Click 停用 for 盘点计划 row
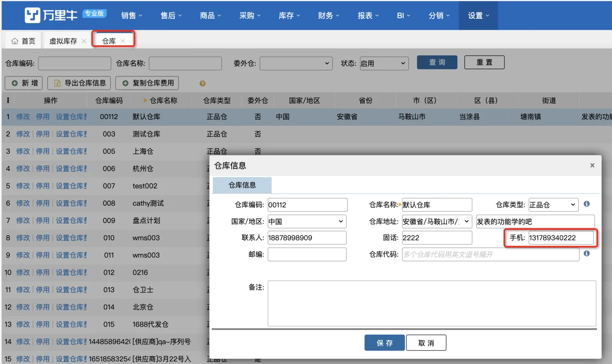The height and width of the screenshot is (364, 612). pos(42,220)
